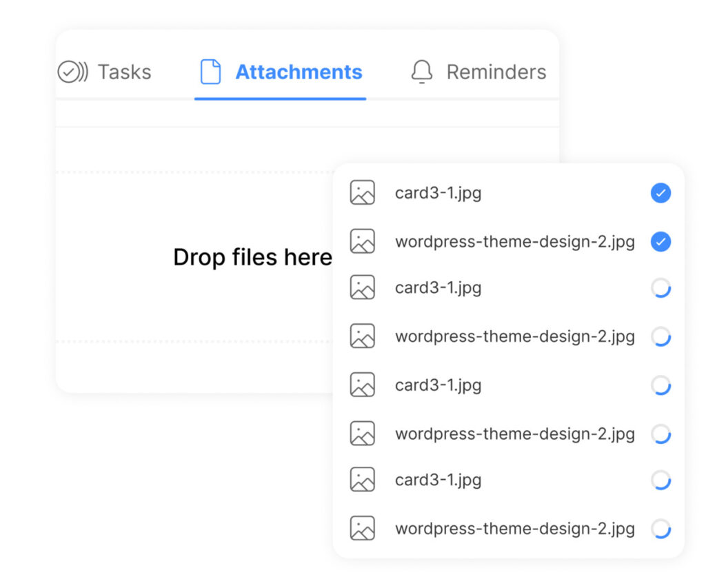The height and width of the screenshot is (588, 706).
Task: Click spinner next to second card3-1.jpg
Action: [660, 288]
